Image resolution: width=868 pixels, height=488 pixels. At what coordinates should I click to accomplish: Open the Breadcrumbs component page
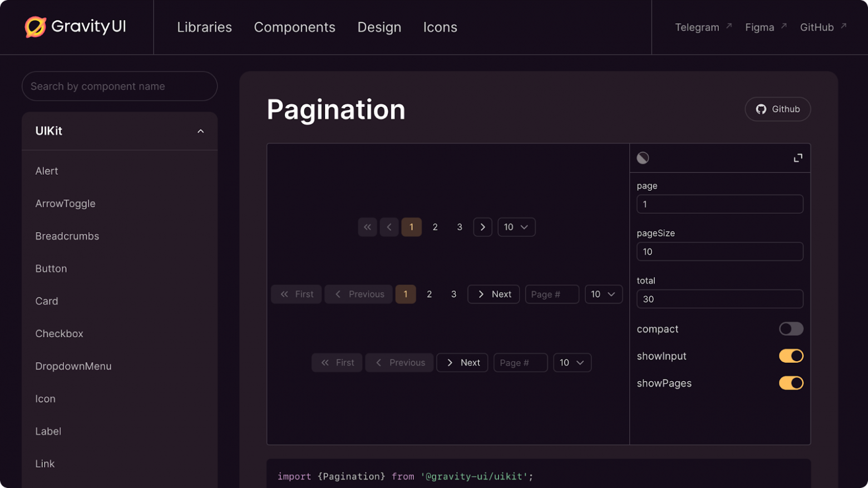coord(67,236)
